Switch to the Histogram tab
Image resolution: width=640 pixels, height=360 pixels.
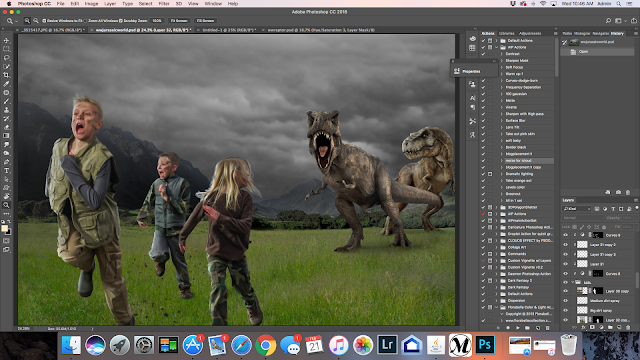(x=582, y=33)
